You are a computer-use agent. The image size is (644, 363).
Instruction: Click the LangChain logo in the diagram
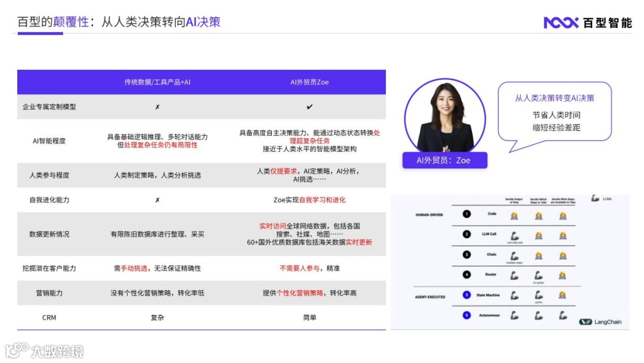click(600, 322)
